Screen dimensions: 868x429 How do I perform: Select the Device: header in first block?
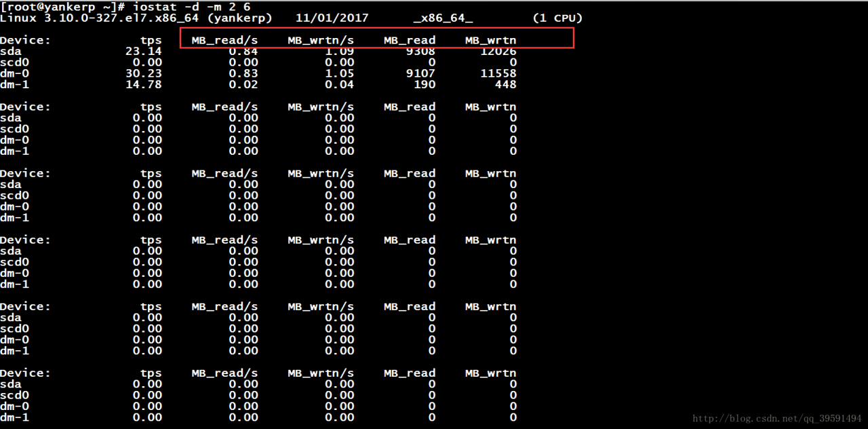pyautogui.click(x=25, y=39)
